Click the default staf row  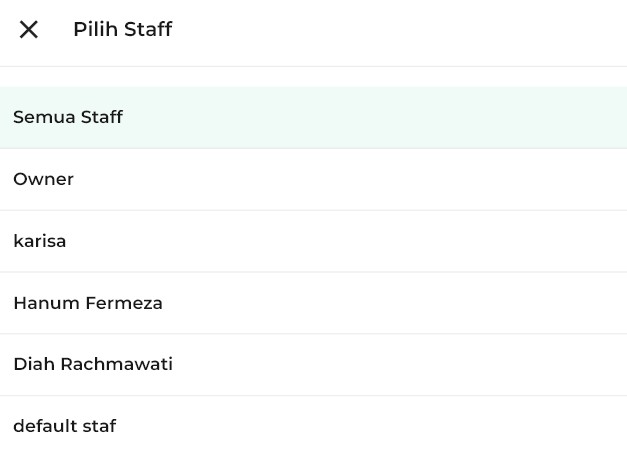coord(313,426)
